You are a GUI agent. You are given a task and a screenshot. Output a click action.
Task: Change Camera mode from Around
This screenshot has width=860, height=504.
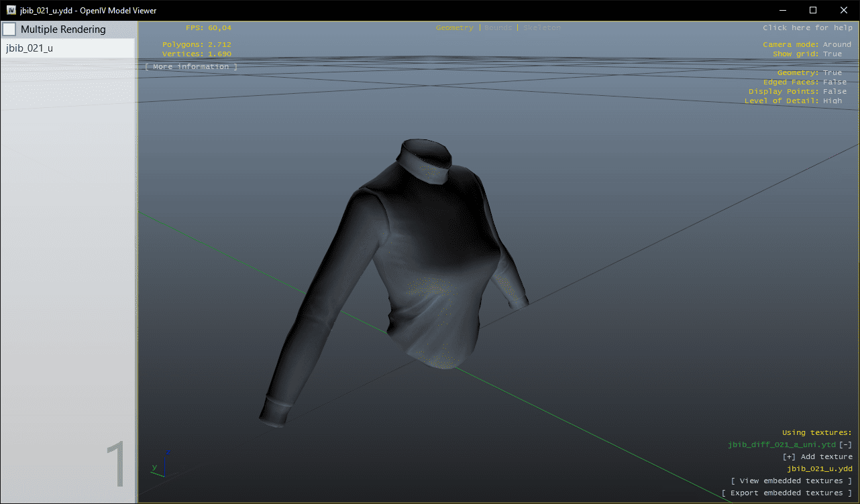pyautogui.click(x=837, y=45)
